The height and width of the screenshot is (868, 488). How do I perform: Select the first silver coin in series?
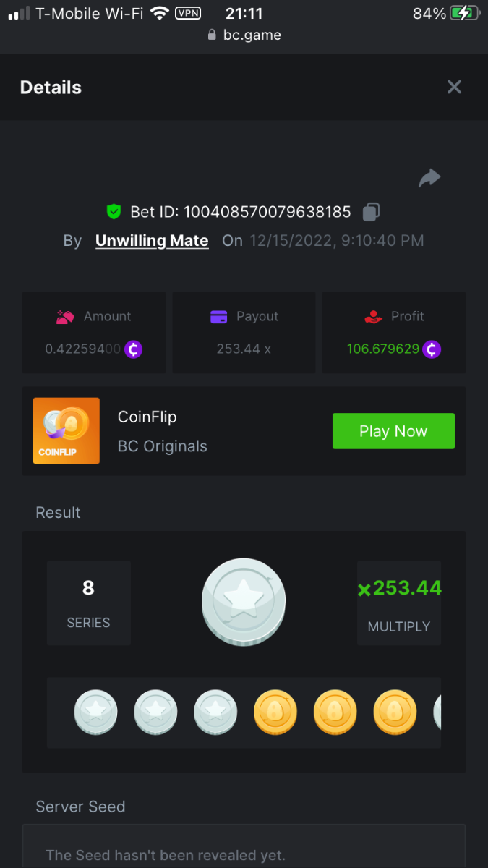coord(95,712)
